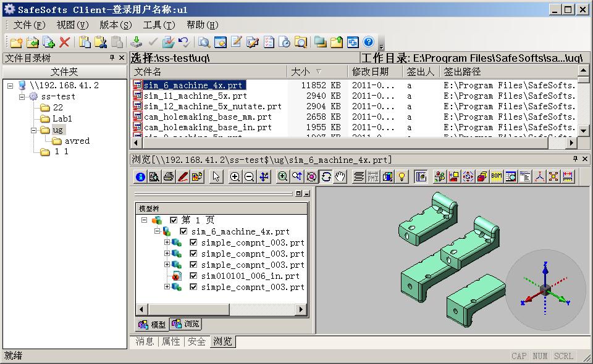Click the fit-all icon with yellow square

[x=553, y=176]
